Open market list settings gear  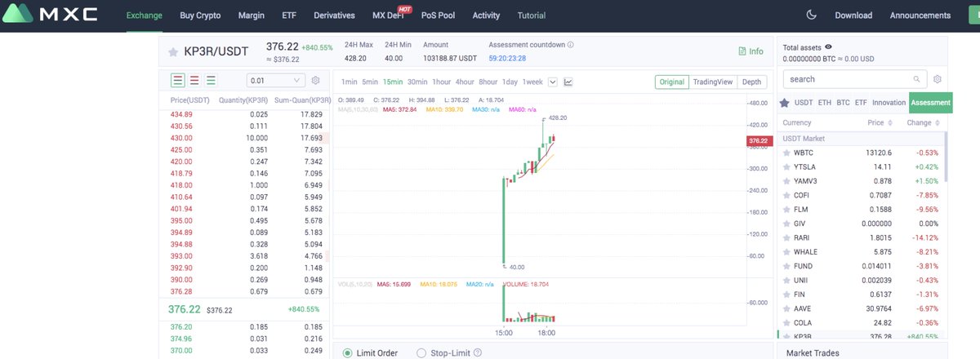coord(938,79)
